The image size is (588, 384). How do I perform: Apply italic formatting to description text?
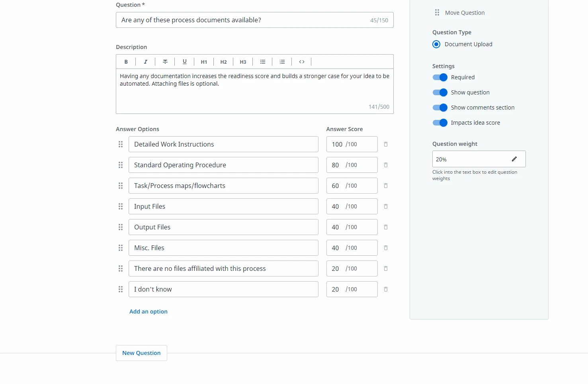[x=146, y=62]
